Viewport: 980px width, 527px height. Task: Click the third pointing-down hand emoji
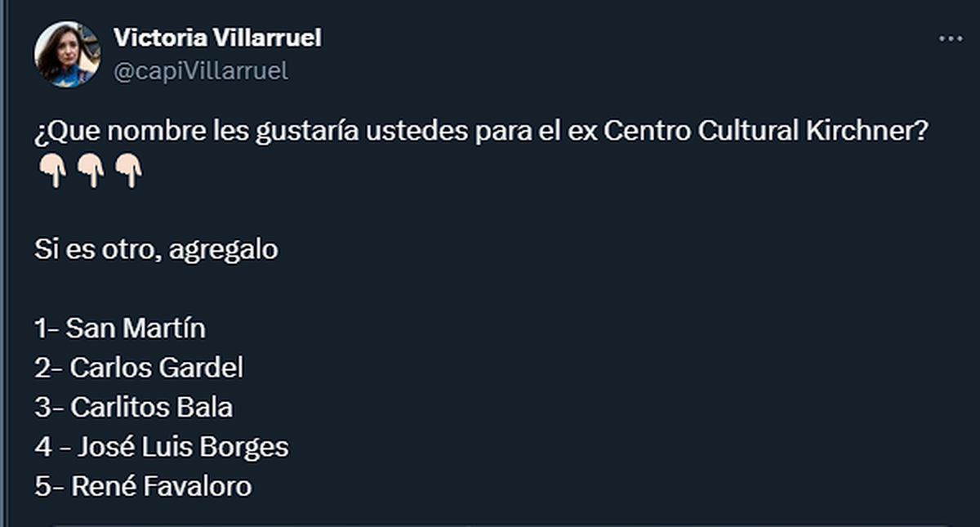click(x=127, y=171)
